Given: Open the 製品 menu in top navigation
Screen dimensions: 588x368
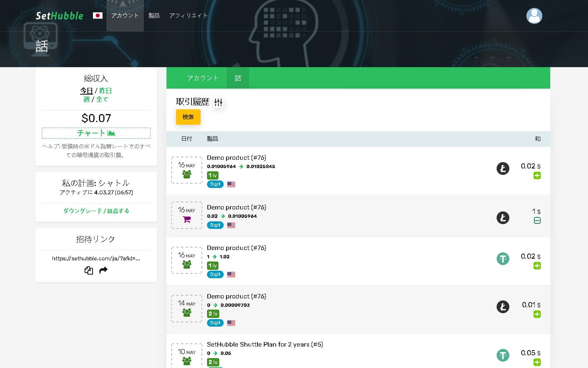Looking at the screenshot, I should [x=154, y=15].
